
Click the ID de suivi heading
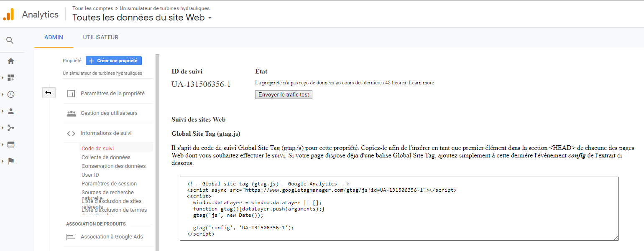(x=187, y=71)
